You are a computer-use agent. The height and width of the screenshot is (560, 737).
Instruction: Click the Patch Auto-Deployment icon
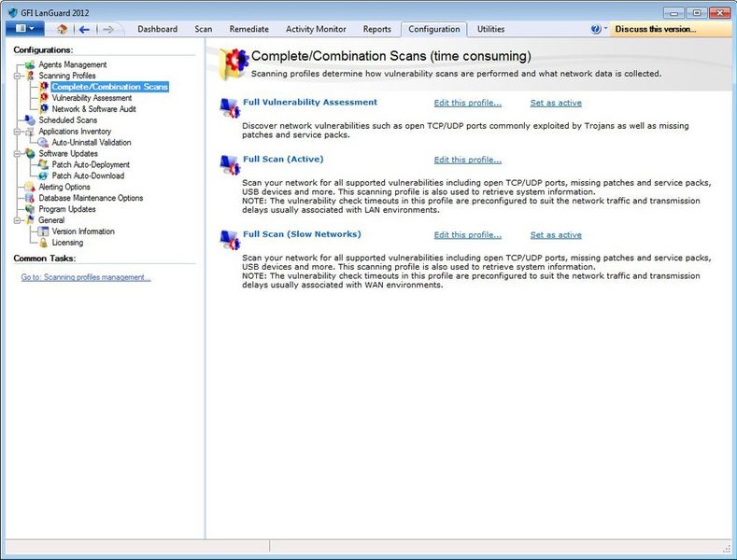point(43,164)
